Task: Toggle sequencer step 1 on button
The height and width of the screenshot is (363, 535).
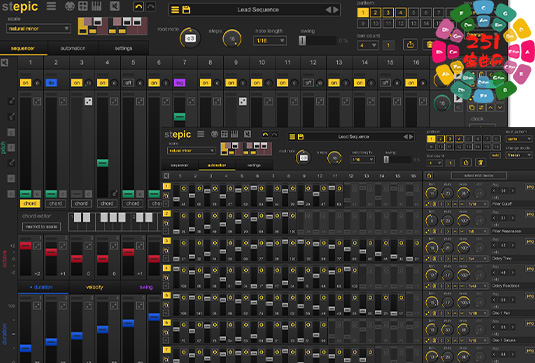Action: 26,83
